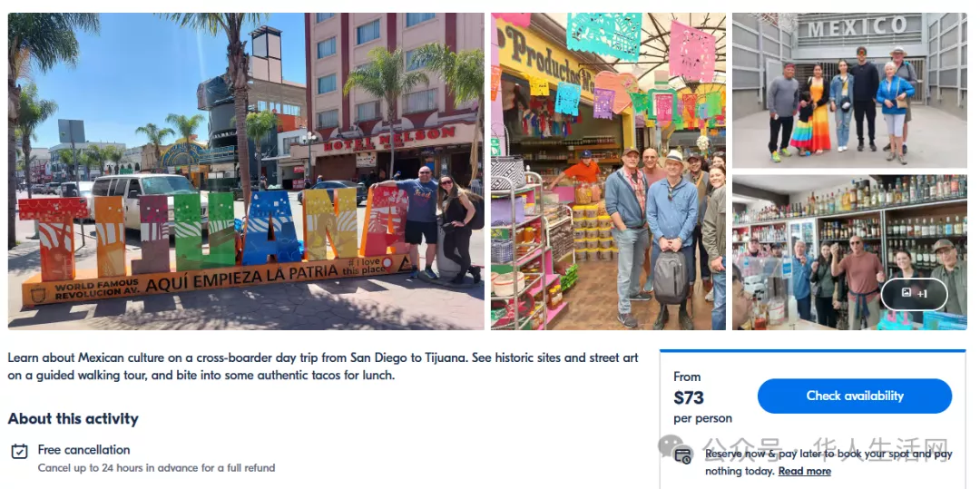View the market photo with paper banners
This screenshot has height=489, width=980.
tap(608, 171)
